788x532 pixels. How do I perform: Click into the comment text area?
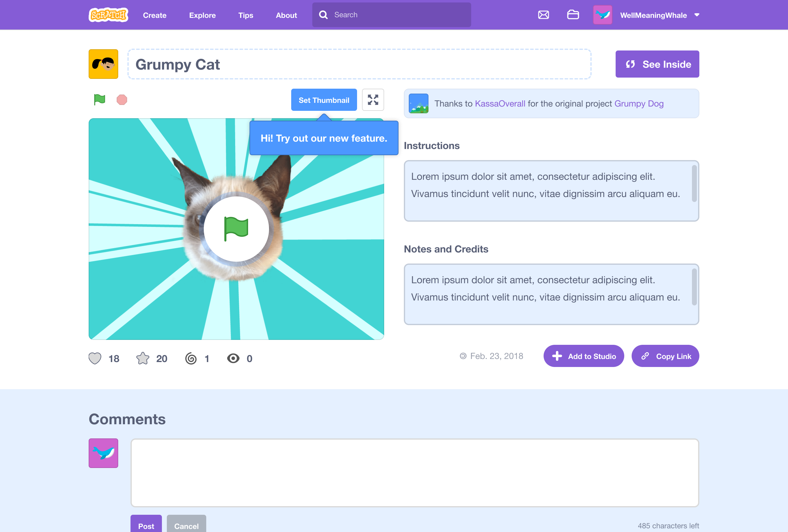(x=415, y=473)
